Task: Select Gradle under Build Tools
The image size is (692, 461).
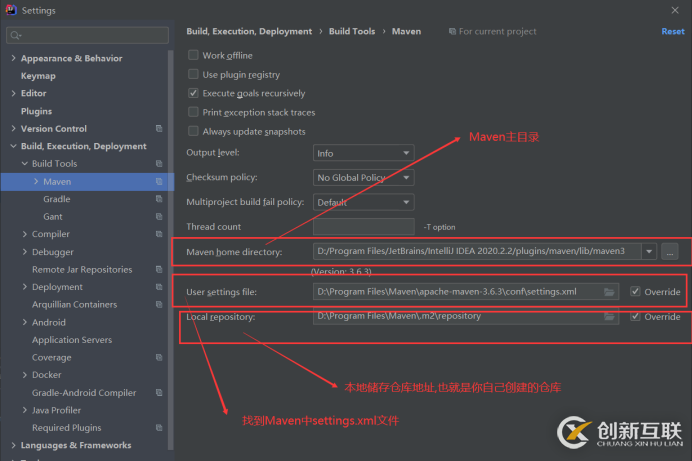Action: [x=56, y=199]
